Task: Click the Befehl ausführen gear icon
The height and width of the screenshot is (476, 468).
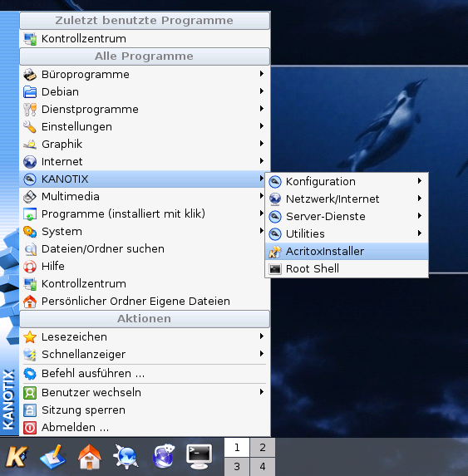Action: [x=30, y=374]
